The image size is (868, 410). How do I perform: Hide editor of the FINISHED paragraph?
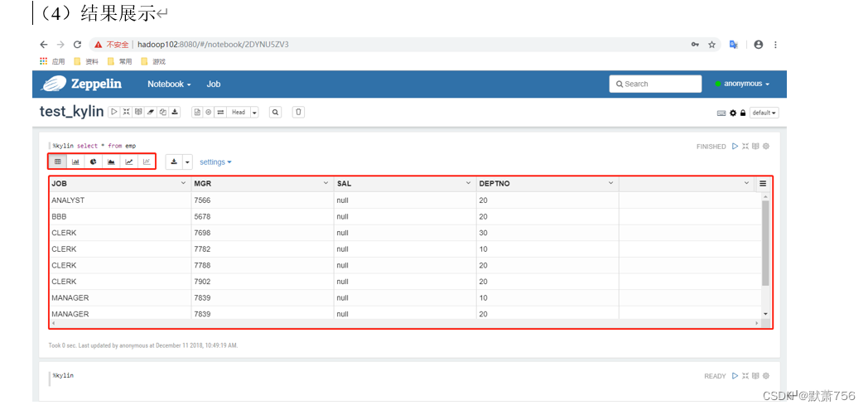coord(745,146)
